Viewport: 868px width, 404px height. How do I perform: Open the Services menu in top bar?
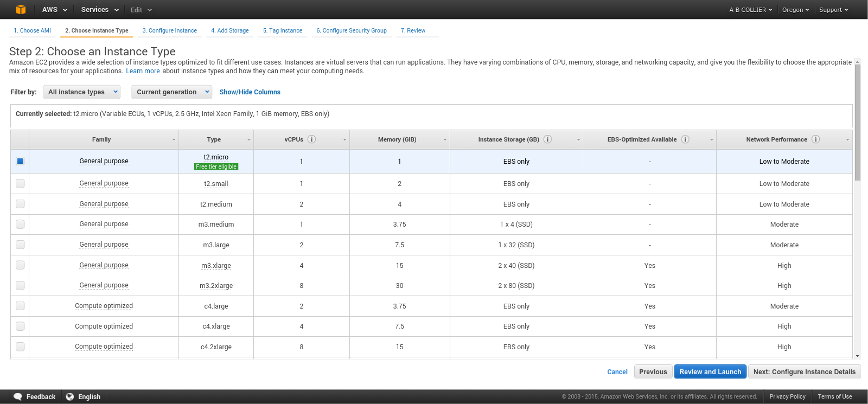99,10
